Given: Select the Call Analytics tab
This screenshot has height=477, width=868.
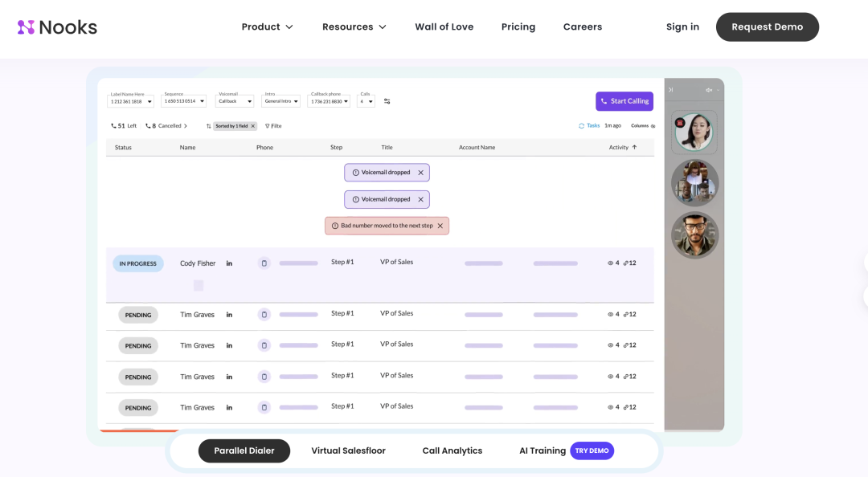Looking at the screenshot, I should [452, 450].
